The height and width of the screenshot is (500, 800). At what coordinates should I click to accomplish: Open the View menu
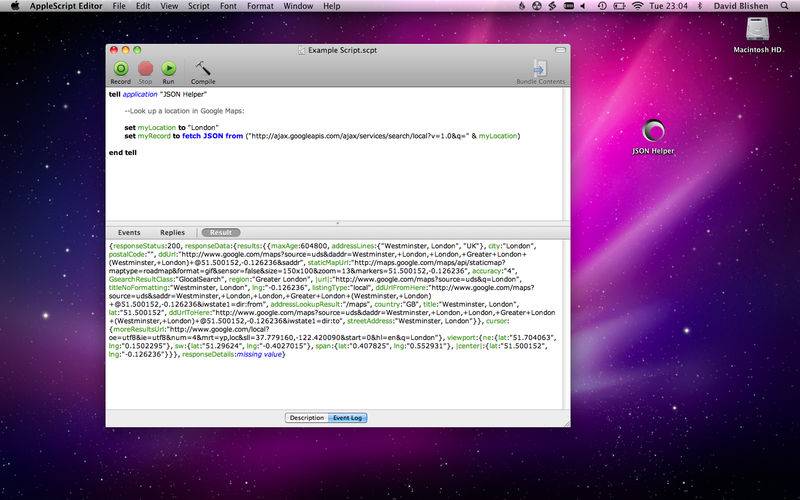click(169, 6)
